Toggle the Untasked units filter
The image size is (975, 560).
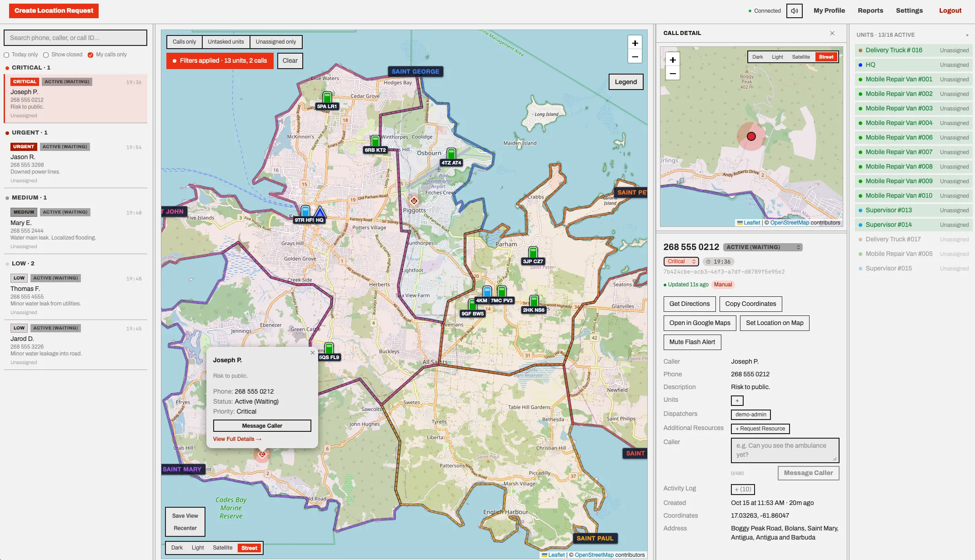(226, 42)
